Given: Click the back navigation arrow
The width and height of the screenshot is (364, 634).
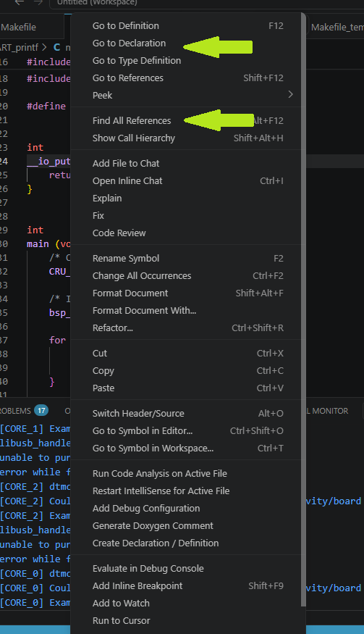Looking at the screenshot, I should tap(20, 2).
